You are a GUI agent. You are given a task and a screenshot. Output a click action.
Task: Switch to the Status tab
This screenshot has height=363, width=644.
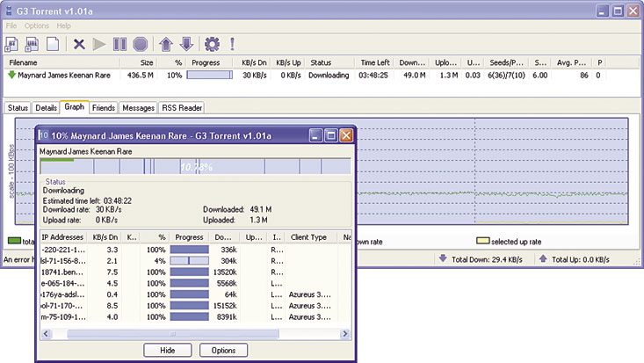pos(18,108)
